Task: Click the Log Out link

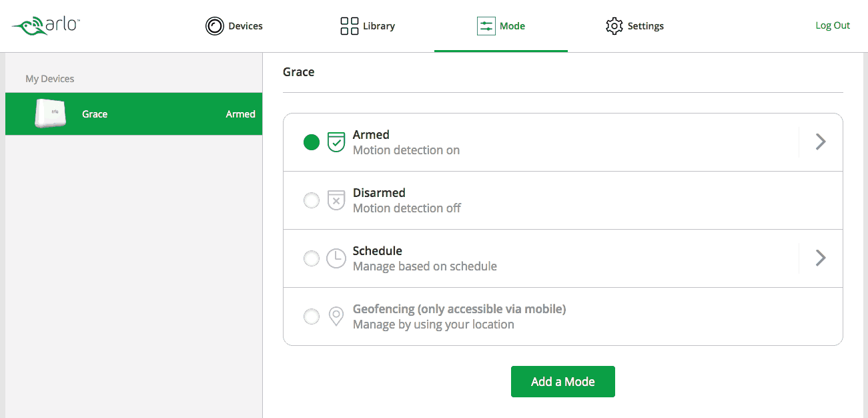Action: coord(833,25)
